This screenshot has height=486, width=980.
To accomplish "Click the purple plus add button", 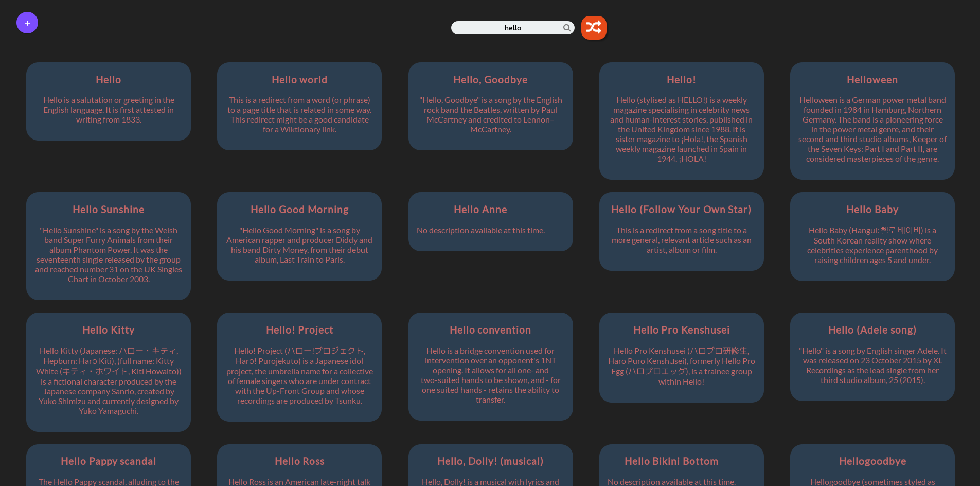I will (27, 23).
